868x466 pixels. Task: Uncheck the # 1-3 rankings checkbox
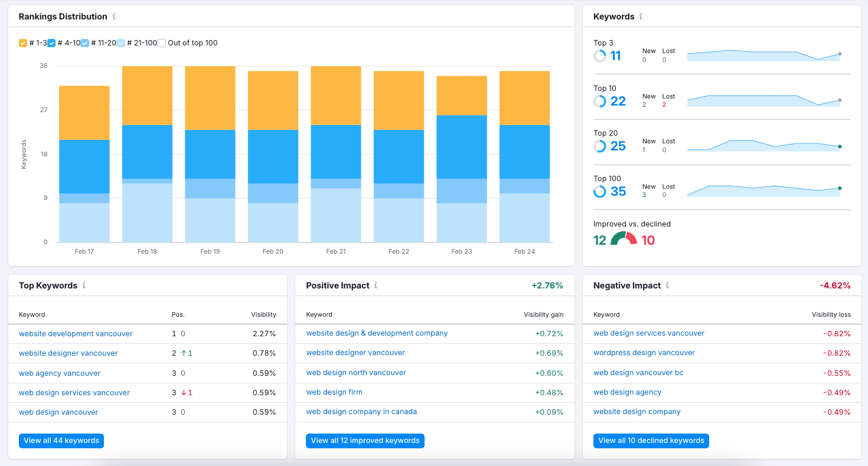click(x=23, y=43)
